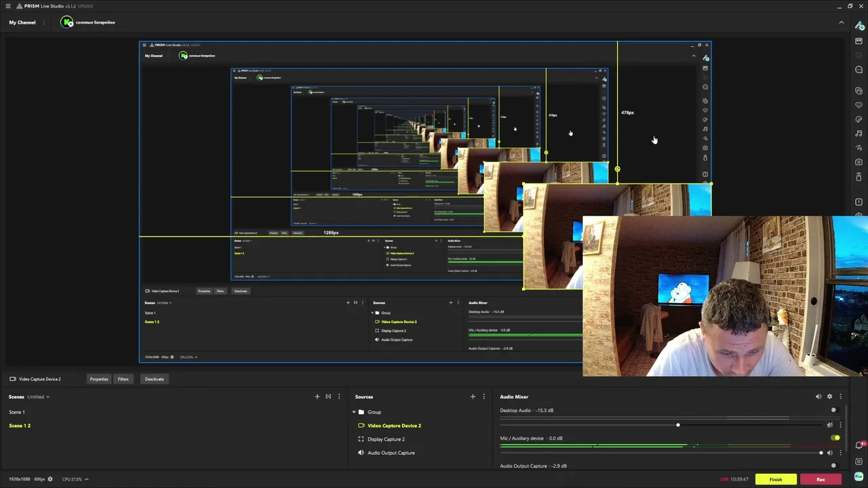This screenshot has width=868, height=488.
Task: Collapse the channel bar with the up chevron
Action: [842, 22]
